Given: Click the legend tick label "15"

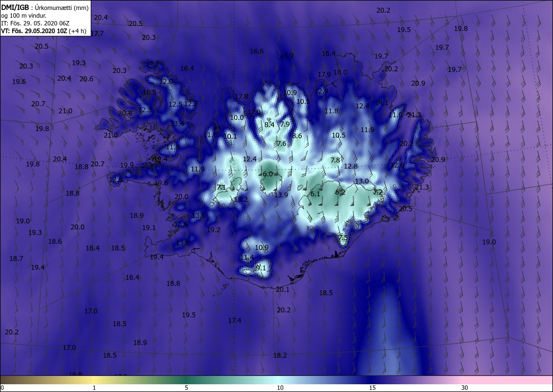Looking at the screenshot, I should click(372, 388).
